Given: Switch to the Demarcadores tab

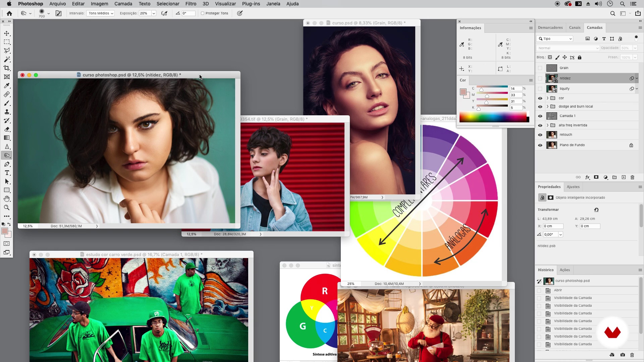Looking at the screenshot, I should [550, 27].
